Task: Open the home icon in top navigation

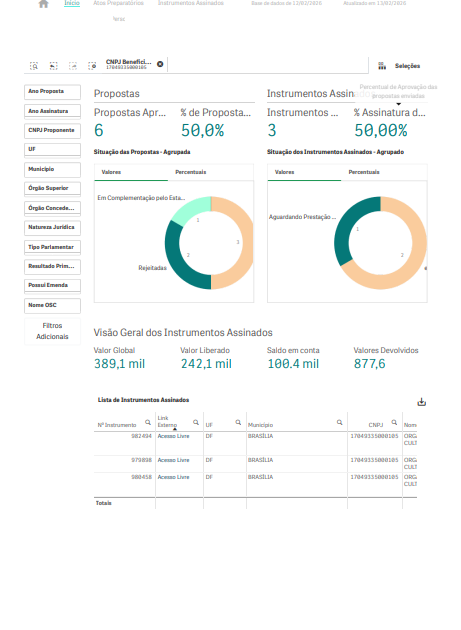Action: [43, 4]
